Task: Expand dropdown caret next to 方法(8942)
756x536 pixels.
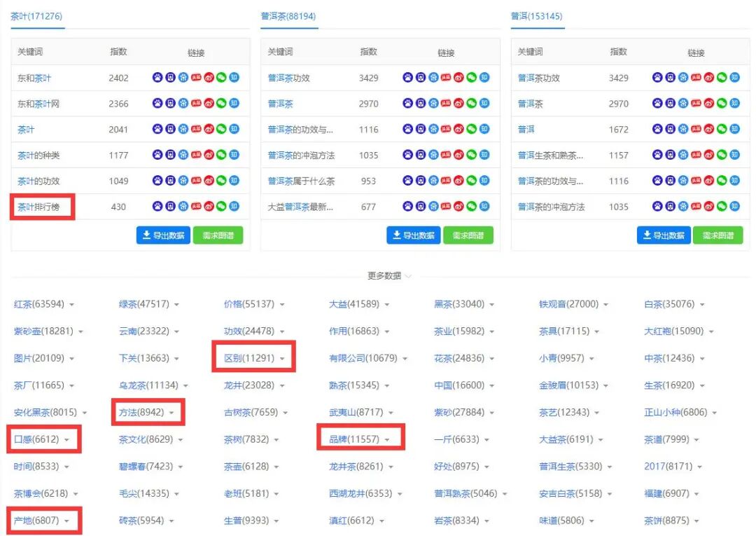Action: [171, 413]
